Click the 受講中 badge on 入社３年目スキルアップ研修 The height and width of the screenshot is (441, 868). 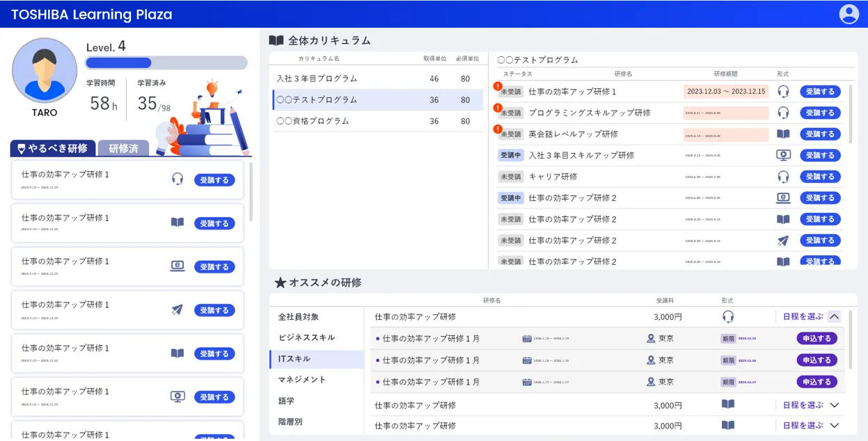(x=510, y=155)
